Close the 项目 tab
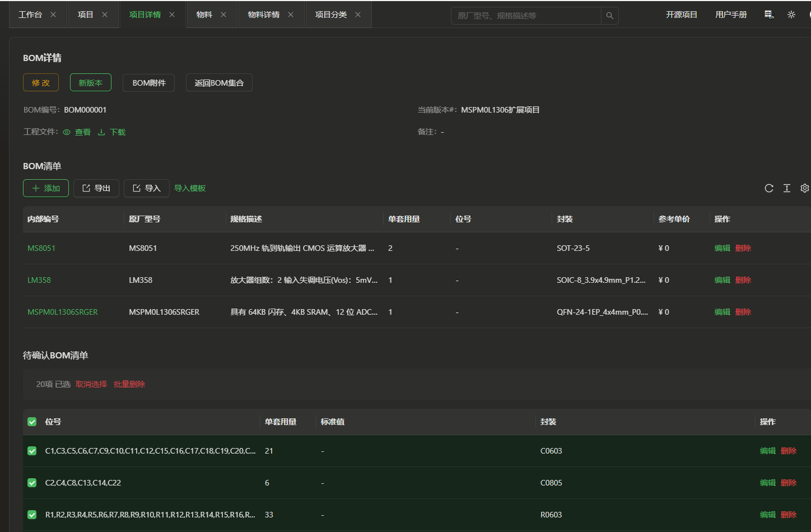Viewport: 811px width, 532px height. point(105,15)
